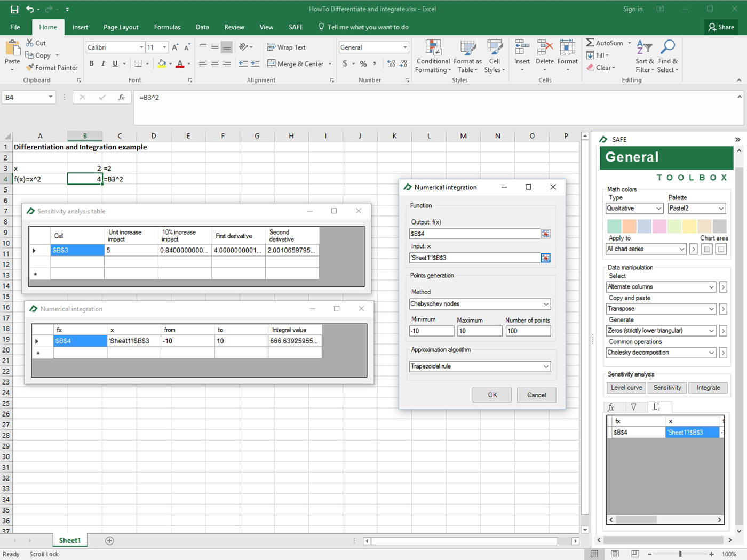Click the orange palette color swatch
747x560 pixels.
click(629, 226)
